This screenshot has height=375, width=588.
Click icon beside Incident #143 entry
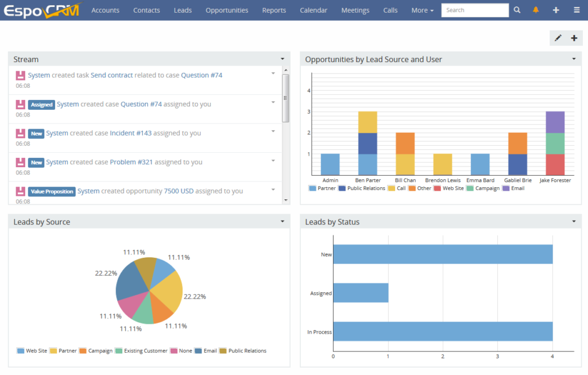pyautogui.click(x=20, y=133)
